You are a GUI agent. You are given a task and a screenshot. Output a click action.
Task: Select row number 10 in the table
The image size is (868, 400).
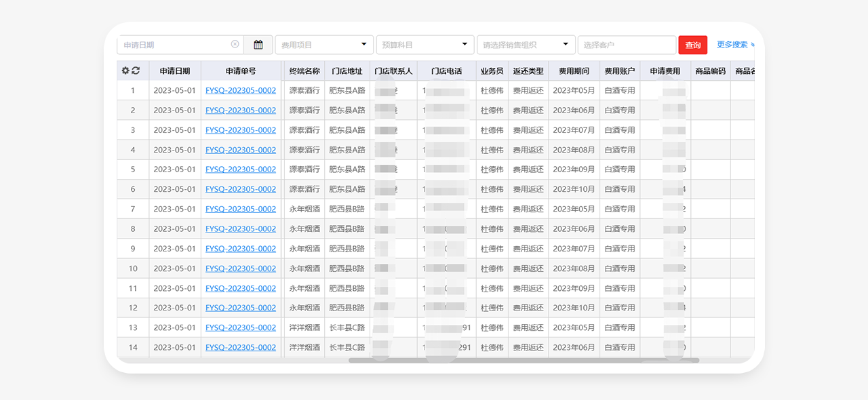[133, 268]
